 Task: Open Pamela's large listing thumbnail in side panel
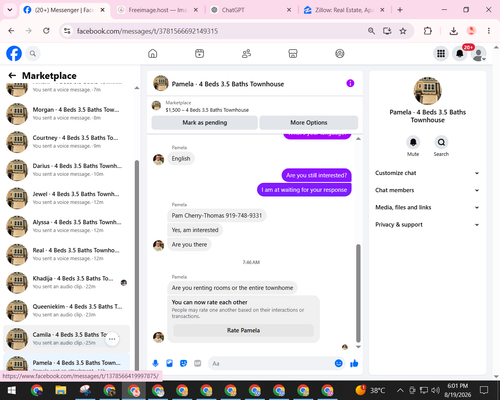click(x=428, y=91)
